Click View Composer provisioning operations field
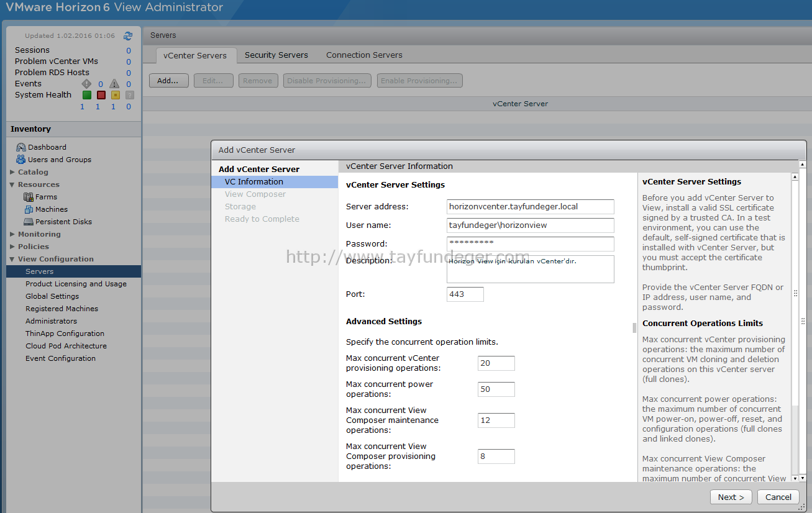Screen dimensions: 812x513 (x=496, y=456)
